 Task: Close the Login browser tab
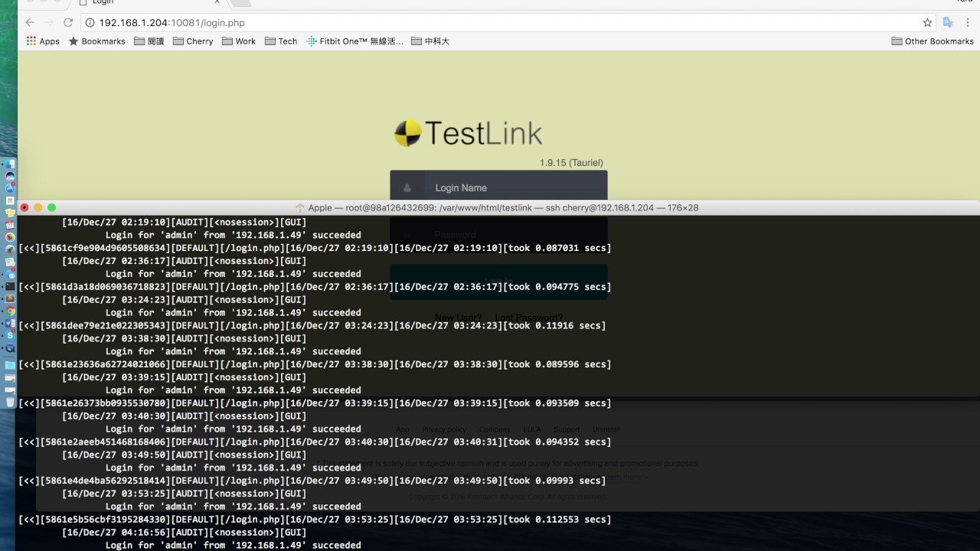[217, 2]
